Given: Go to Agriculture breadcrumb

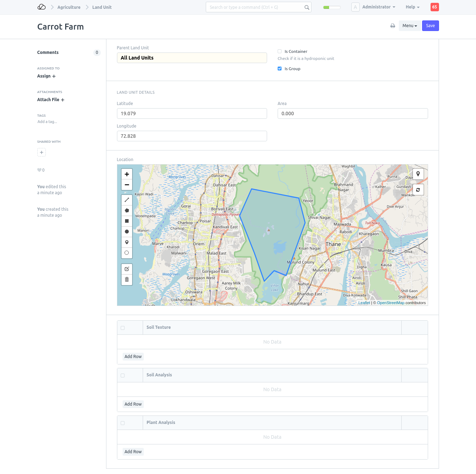Looking at the screenshot, I should pyautogui.click(x=69, y=7).
